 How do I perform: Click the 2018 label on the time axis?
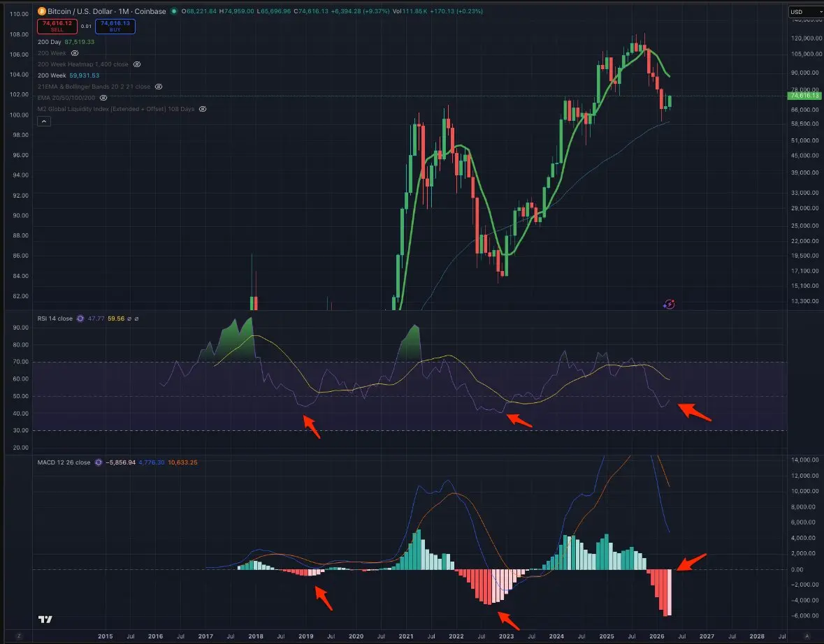[256, 636]
